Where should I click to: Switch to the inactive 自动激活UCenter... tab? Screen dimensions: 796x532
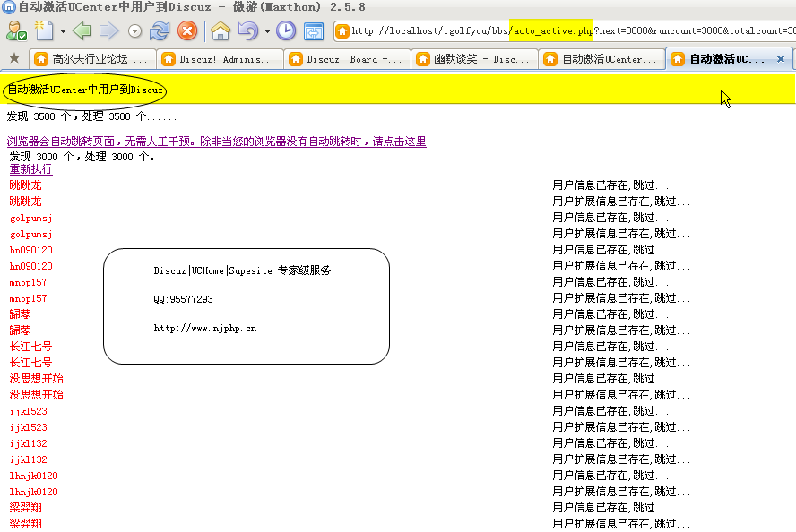coord(602,59)
